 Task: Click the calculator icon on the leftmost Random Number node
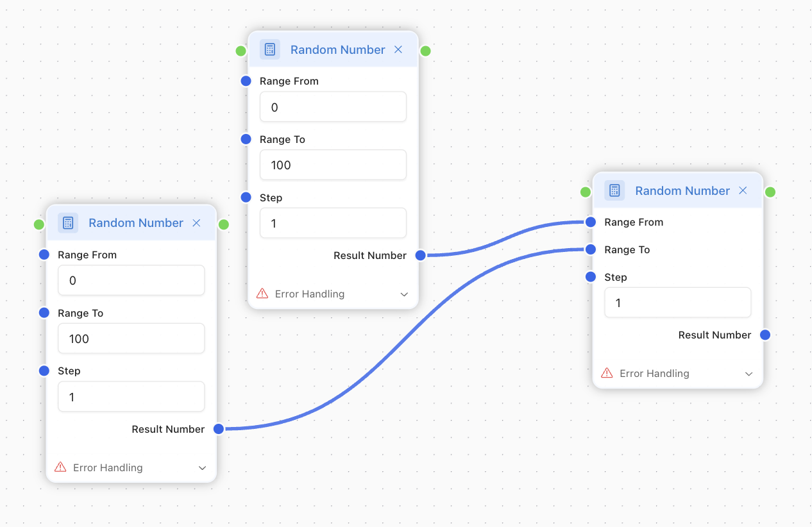point(68,223)
